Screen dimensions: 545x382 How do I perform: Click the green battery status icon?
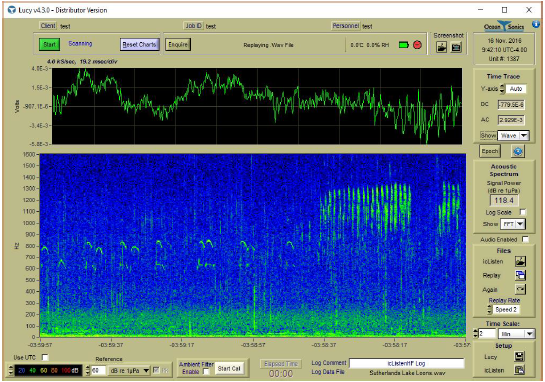[404, 44]
